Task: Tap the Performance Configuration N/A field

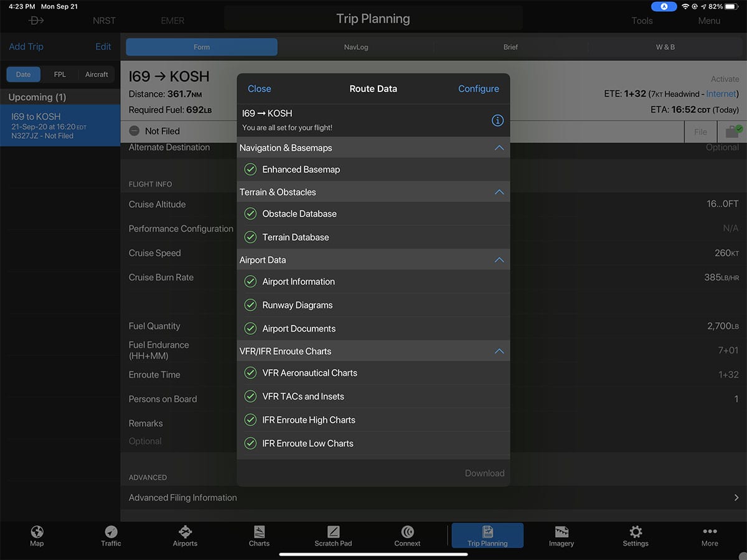Action: (x=731, y=229)
